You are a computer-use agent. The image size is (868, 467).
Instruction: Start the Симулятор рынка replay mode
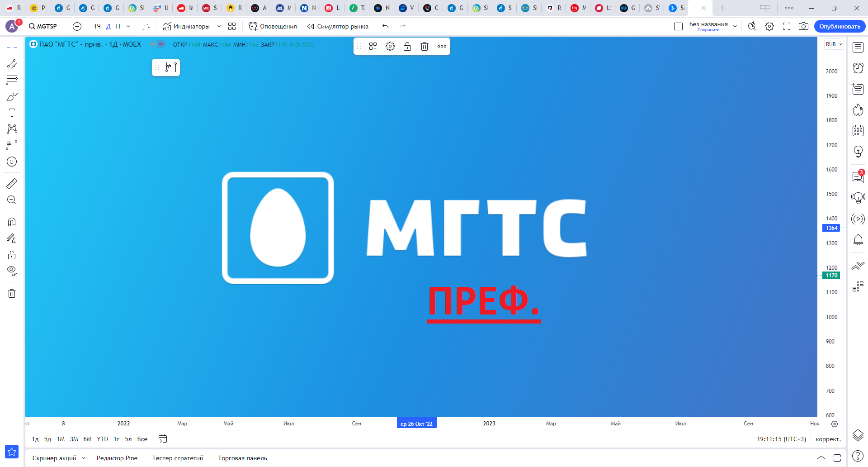coord(338,26)
